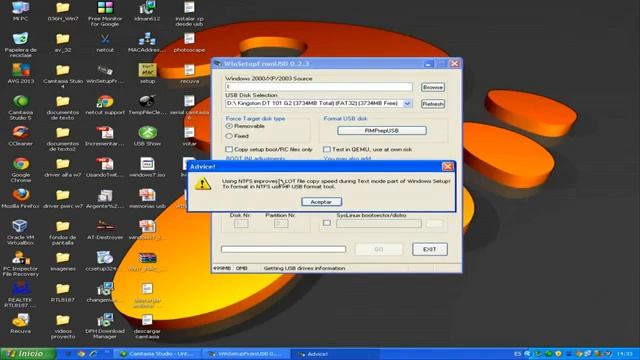Click the taskbar clock
The width and height of the screenshot is (640, 360).
(624, 354)
